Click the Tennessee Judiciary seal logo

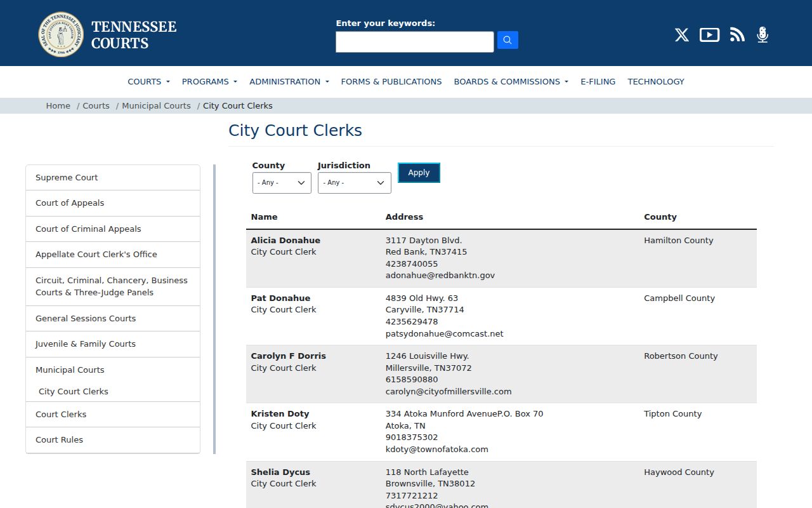(x=61, y=34)
